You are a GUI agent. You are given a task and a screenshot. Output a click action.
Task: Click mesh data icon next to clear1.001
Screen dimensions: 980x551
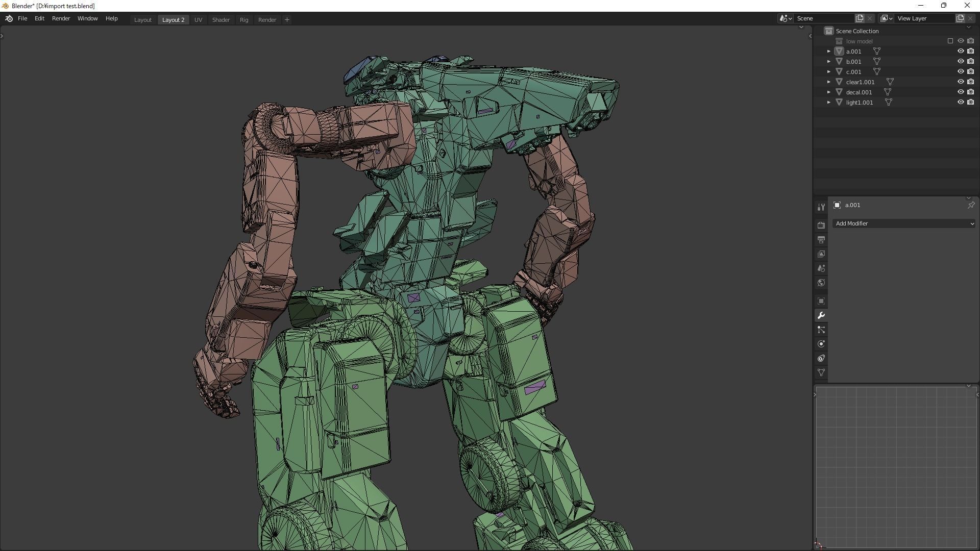coord(890,82)
